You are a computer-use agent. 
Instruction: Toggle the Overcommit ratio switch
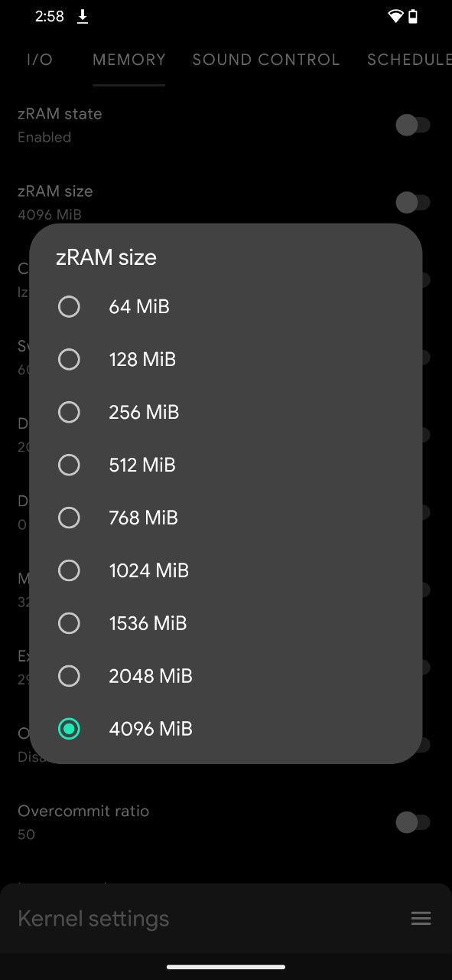point(413,822)
